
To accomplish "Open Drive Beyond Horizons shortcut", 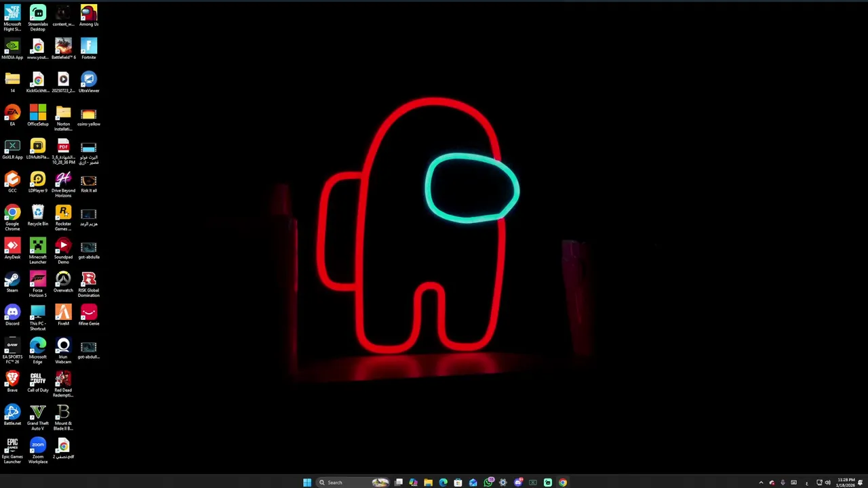I will pos(63,184).
